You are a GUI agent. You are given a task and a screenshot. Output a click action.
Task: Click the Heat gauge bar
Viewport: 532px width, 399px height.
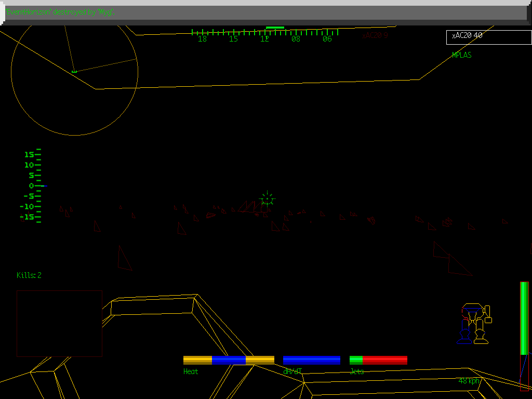(229, 360)
